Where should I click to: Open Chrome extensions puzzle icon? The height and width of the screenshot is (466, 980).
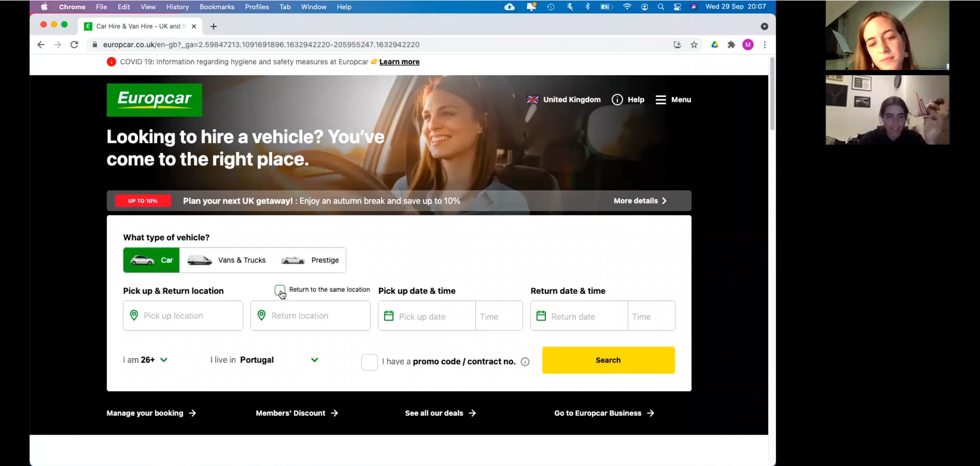731,45
